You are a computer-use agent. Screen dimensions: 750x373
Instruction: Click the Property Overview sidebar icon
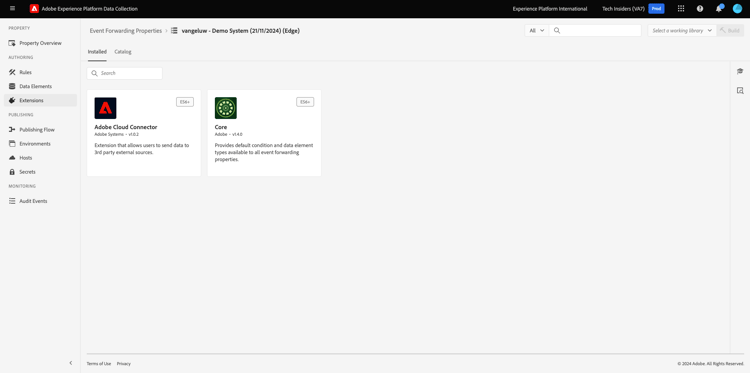pos(12,43)
